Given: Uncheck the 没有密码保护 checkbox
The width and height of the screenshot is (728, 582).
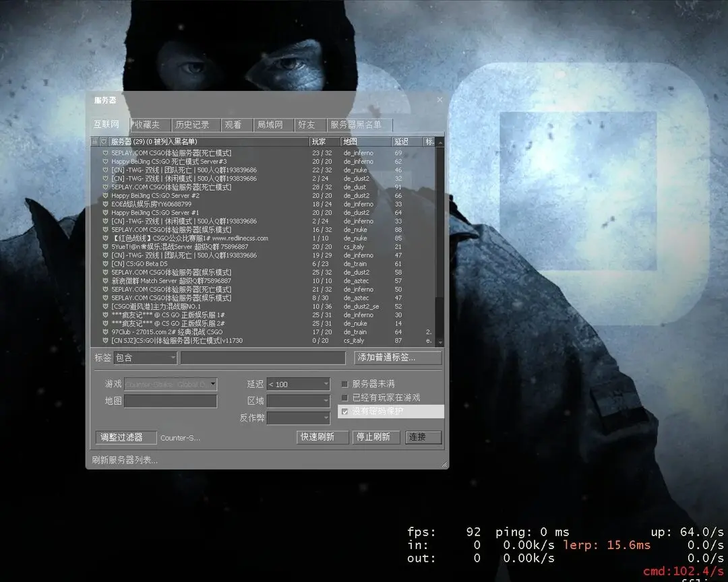Looking at the screenshot, I should click(345, 412).
